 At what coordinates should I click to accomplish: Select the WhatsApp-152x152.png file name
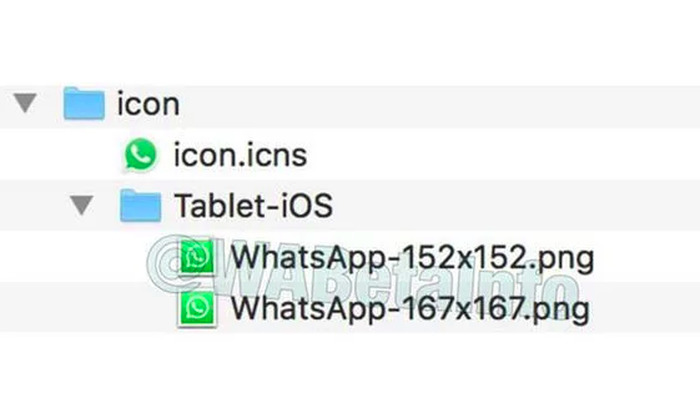412,258
